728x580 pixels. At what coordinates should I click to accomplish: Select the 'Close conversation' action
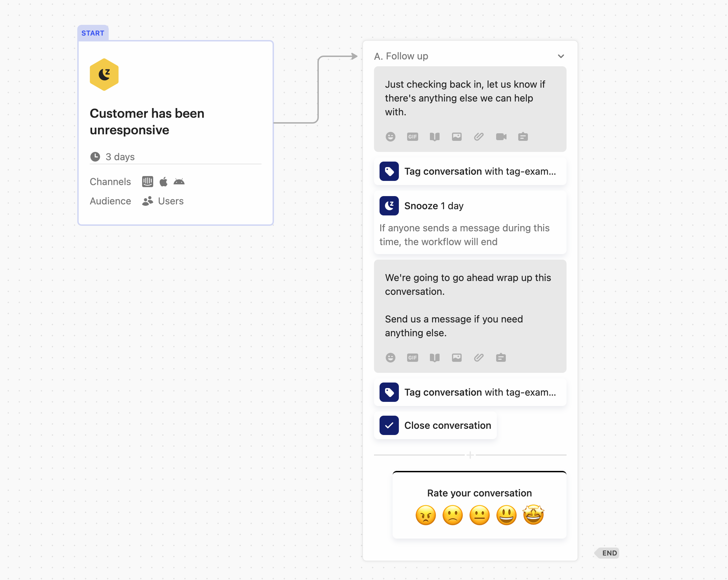435,425
